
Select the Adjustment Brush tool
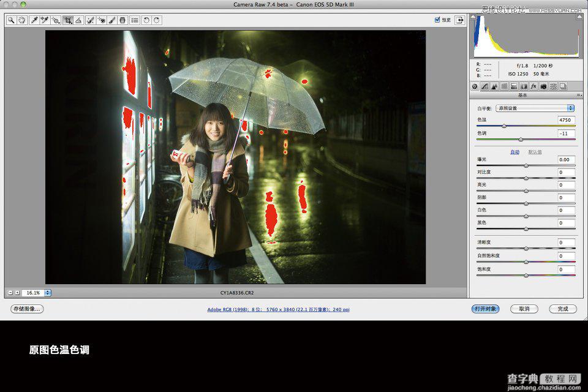[x=111, y=20]
